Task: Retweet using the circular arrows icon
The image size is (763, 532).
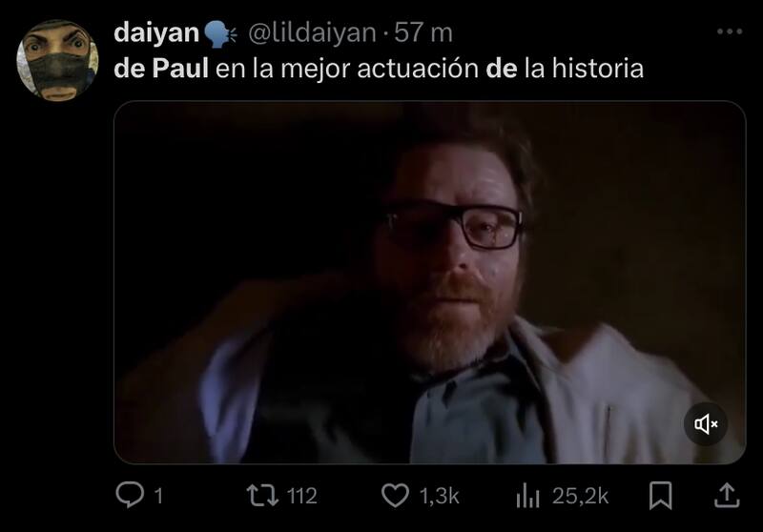Action: (263, 495)
